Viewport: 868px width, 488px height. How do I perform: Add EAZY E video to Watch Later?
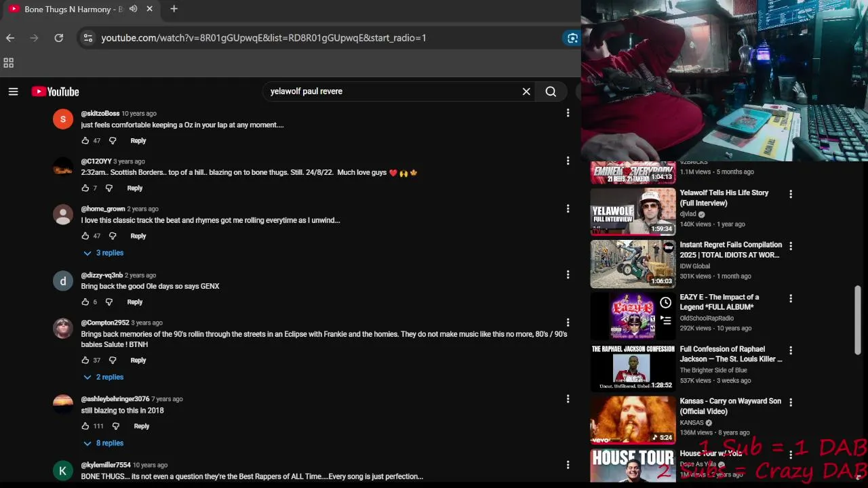pyautogui.click(x=665, y=303)
